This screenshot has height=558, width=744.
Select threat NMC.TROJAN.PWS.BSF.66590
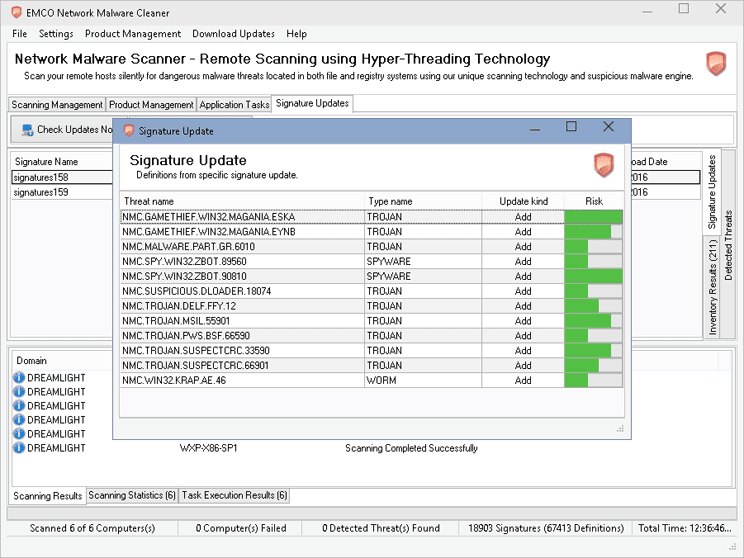[x=242, y=336]
